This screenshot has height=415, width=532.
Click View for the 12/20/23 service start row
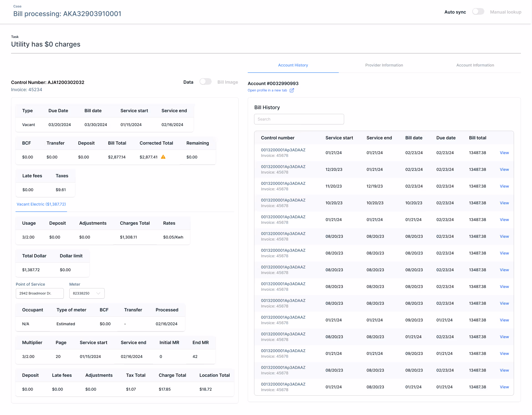click(504, 170)
